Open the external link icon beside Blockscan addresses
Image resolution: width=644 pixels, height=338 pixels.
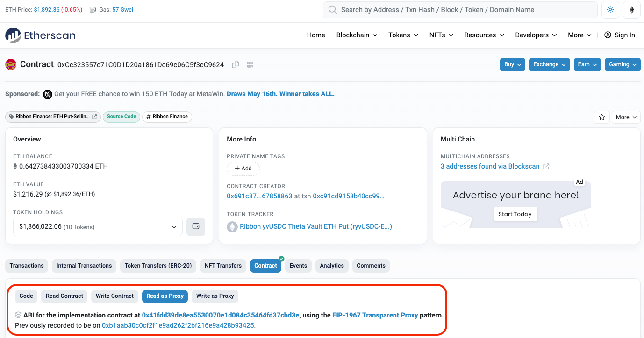click(546, 167)
